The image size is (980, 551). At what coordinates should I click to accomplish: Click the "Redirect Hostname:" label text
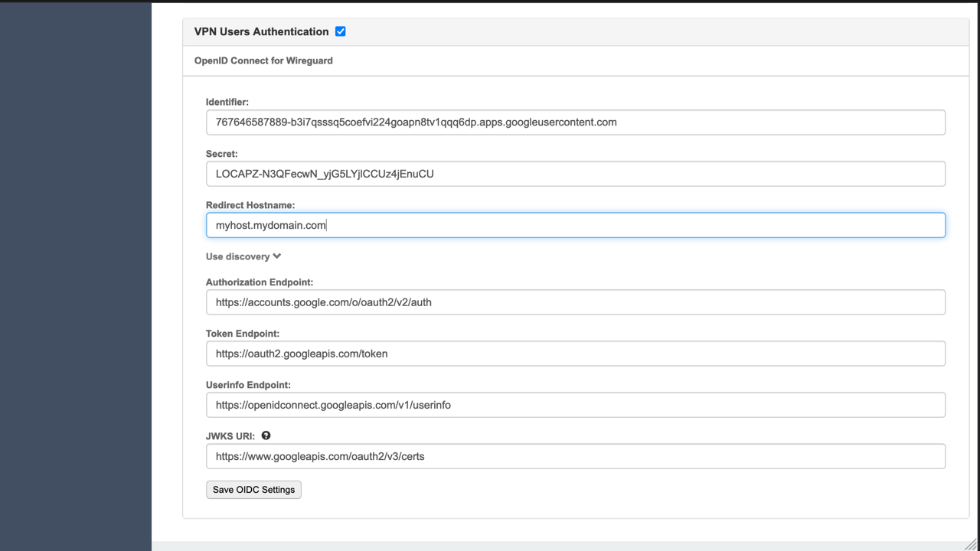tap(250, 205)
